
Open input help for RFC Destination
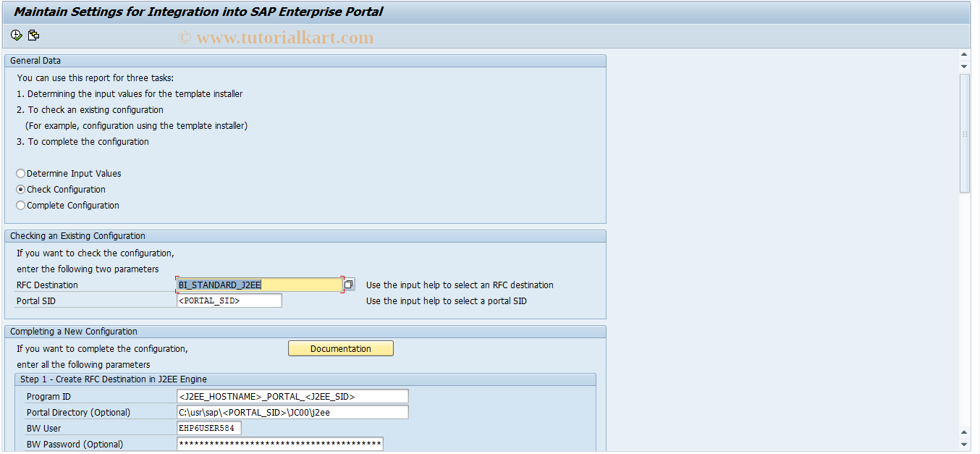click(349, 285)
